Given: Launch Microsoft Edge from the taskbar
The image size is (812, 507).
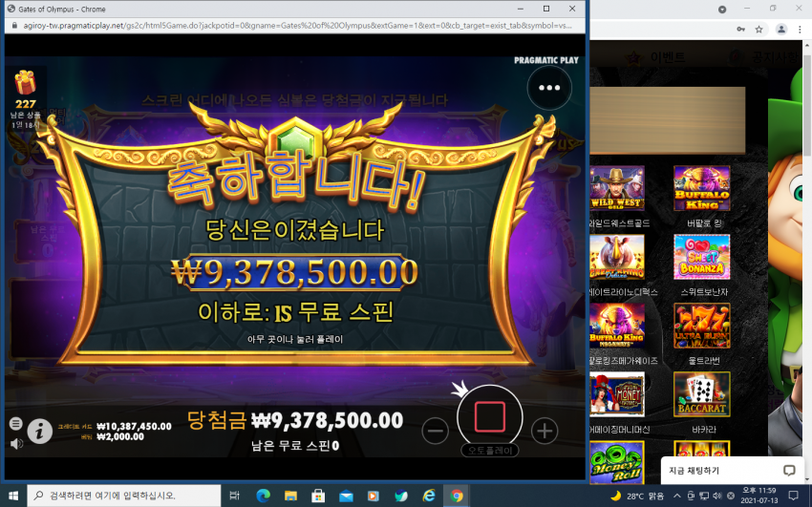Looking at the screenshot, I should (x=263, y=496).
